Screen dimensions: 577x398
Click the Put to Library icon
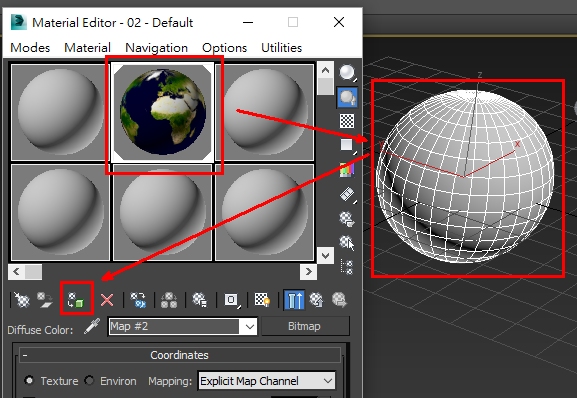200,300
